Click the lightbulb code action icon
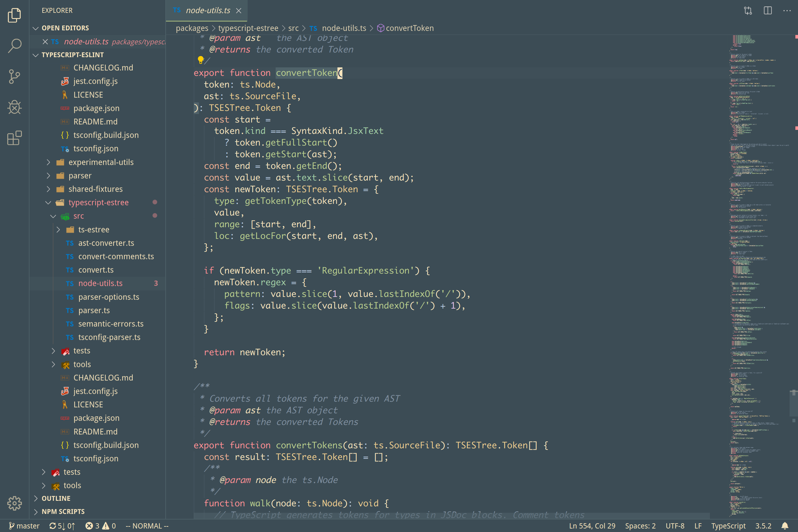This screenshot has height=532, width=798. tap(201, 60)
